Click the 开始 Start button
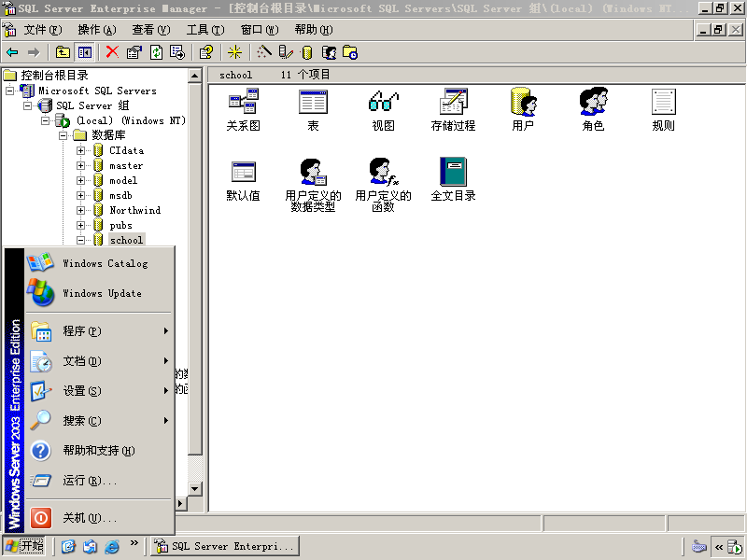This screenshot has height=560, width=747. pyautogui.click(x=24, y=546)
